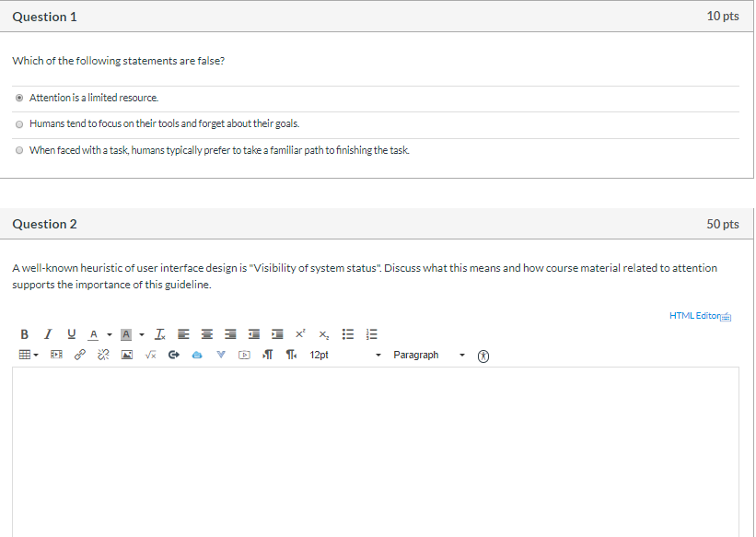The image size is (756, 537).
Task: Click the '10 pts' label
Action: click(x=723, y=16)
